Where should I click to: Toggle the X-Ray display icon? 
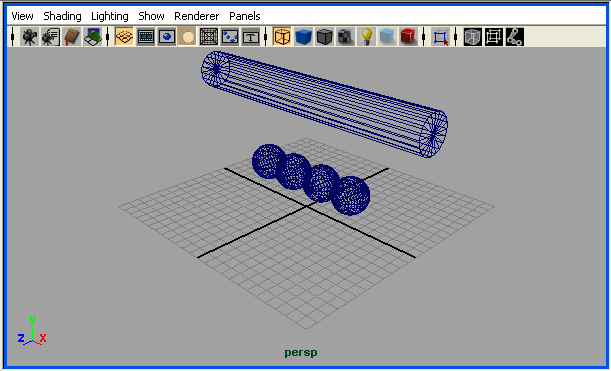coord(387,37)
